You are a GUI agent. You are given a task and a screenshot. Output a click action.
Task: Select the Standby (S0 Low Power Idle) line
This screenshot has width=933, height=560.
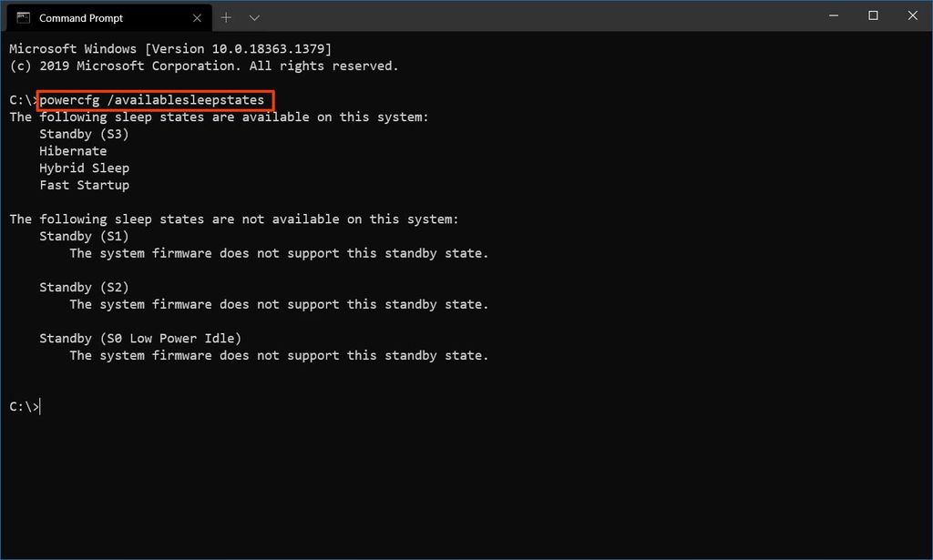tap(140, 338)
